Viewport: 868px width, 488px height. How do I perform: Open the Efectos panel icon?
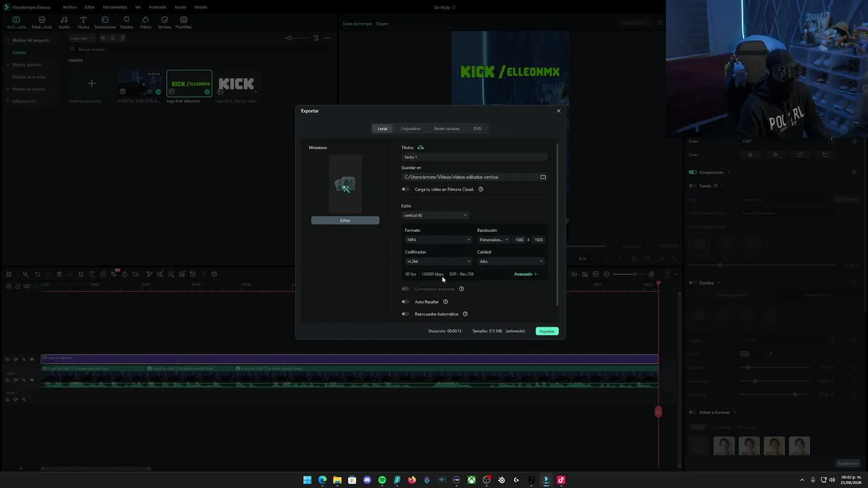coord(126,22)
